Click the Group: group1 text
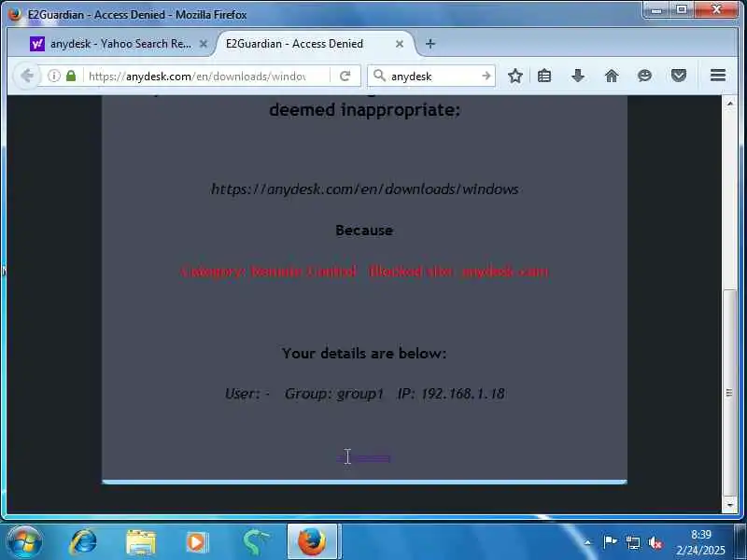Viewport: 747px width, 560px height. (334, 394)
